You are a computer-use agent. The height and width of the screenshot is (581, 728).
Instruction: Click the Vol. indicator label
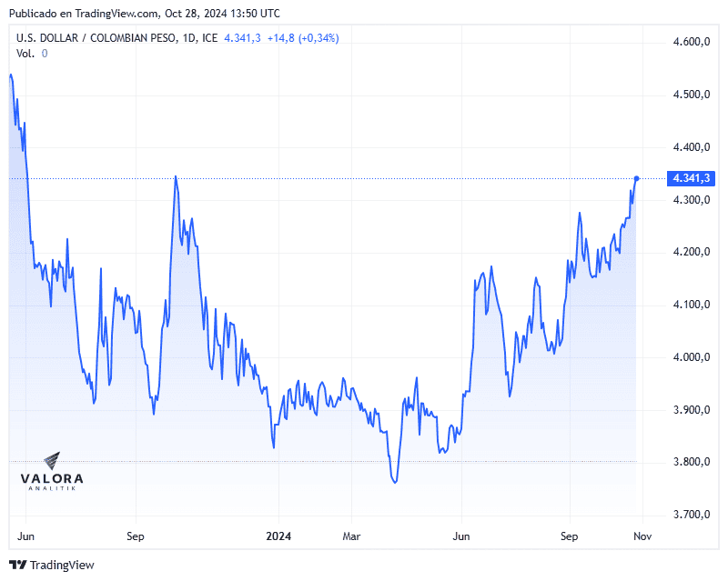(x=25, y=54)
